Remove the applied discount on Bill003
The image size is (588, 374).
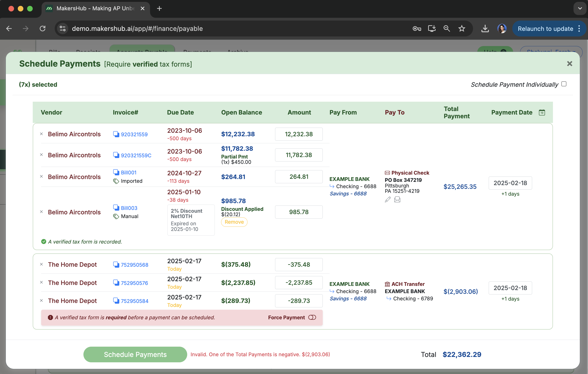(234, 222)
